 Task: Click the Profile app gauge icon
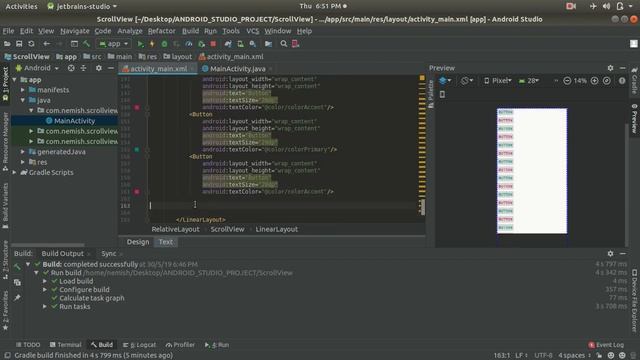tap(189, 44)
